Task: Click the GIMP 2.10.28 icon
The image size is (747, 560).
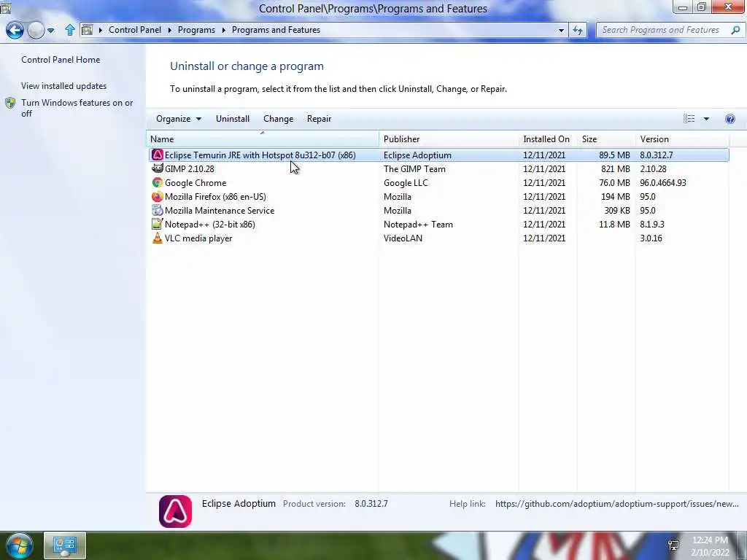Action: pos(158,168)
